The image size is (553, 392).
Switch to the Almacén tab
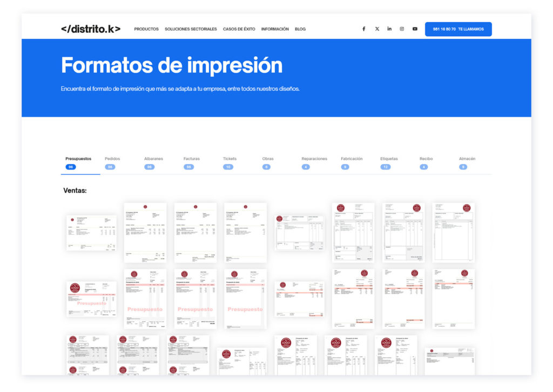click(x=467, y=163)
